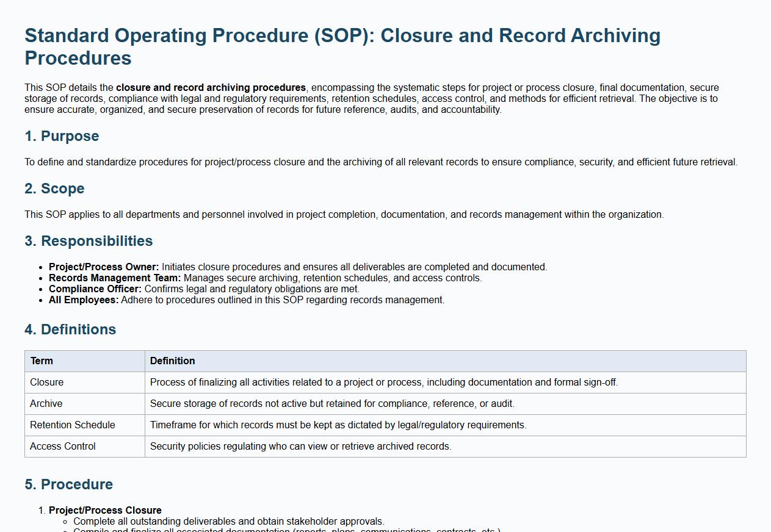Viewport: 771px width, 532px height.
Task: Click the 'Definition' column header
Action: coord(172,361)
